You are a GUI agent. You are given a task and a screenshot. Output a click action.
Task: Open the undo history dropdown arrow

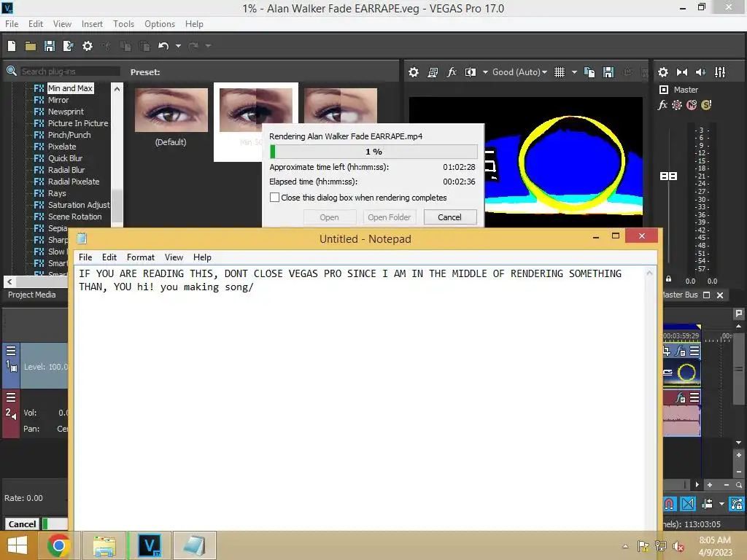coord(178,46)
